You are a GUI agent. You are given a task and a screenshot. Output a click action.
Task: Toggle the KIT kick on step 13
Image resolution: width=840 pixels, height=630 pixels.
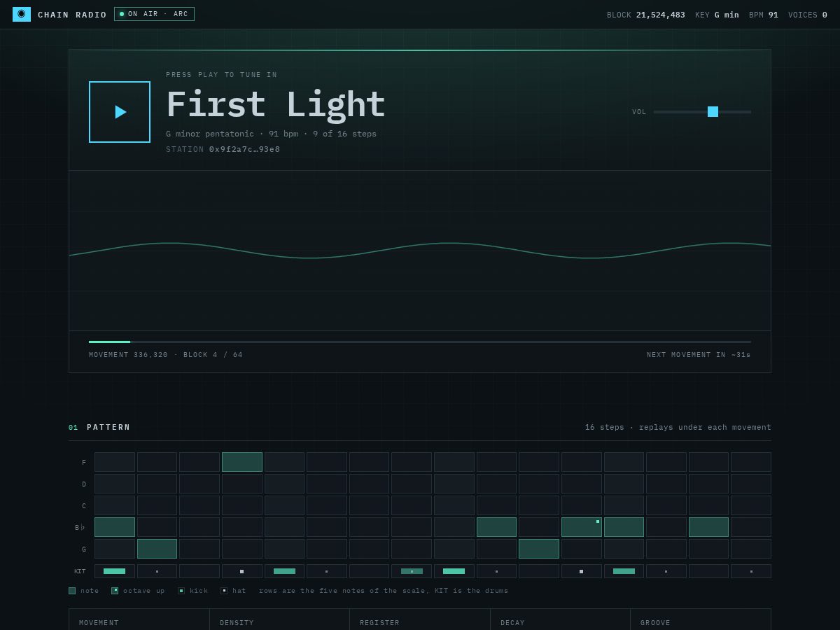(x=624, y=571)
